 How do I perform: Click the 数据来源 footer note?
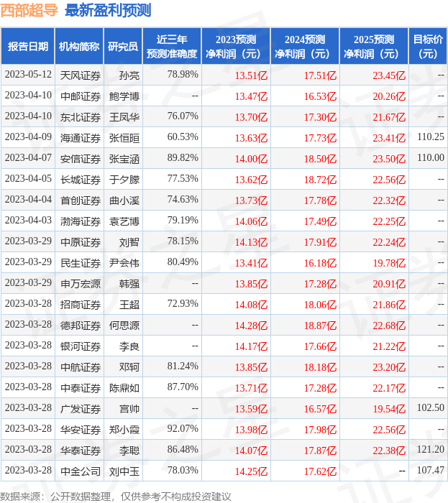[116, 497]
